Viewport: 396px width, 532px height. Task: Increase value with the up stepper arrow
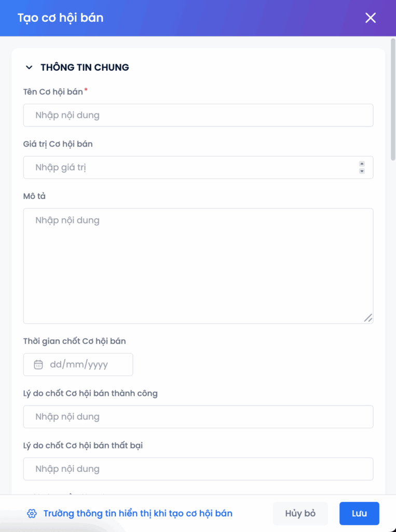tap(362, 164)
